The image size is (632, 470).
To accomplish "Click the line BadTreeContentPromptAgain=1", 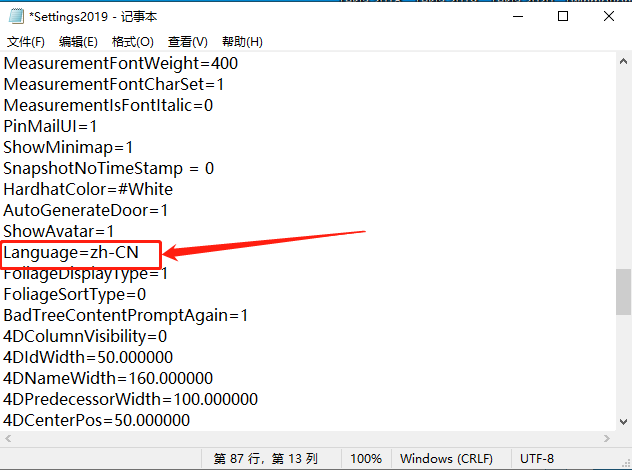I will [125, 315].
